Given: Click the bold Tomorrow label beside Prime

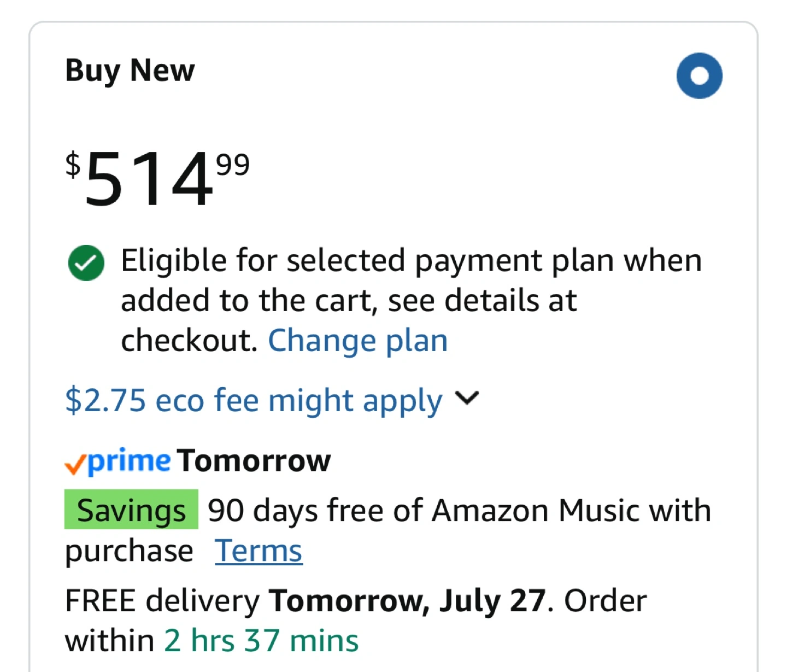Looking at the screenshot, I should (x=254, y=461).
